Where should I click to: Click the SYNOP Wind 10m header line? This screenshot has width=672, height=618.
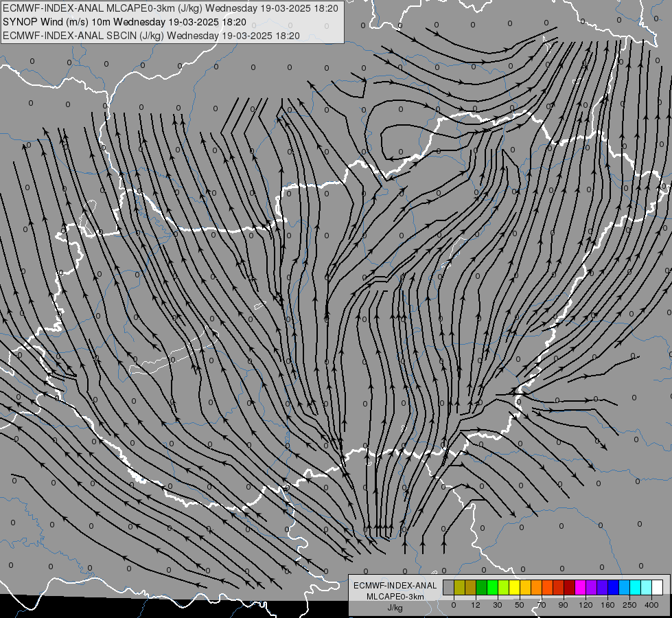point(124,22)
